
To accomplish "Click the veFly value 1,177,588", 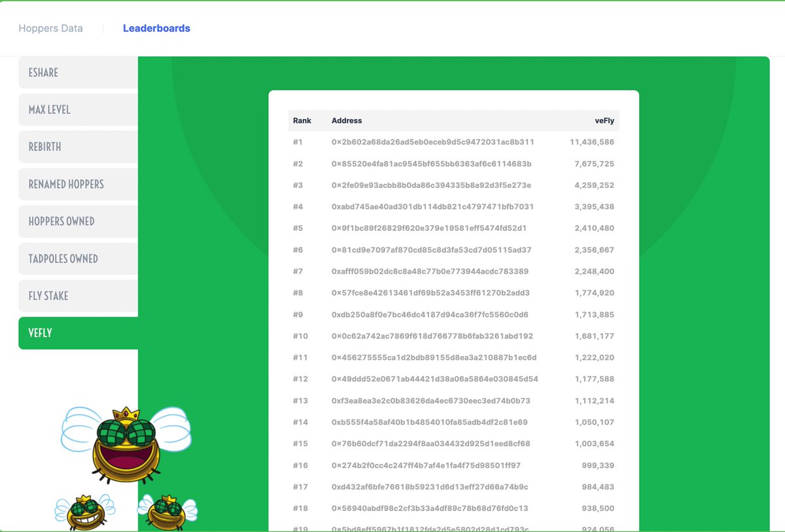I will click(x=595, y=379).
